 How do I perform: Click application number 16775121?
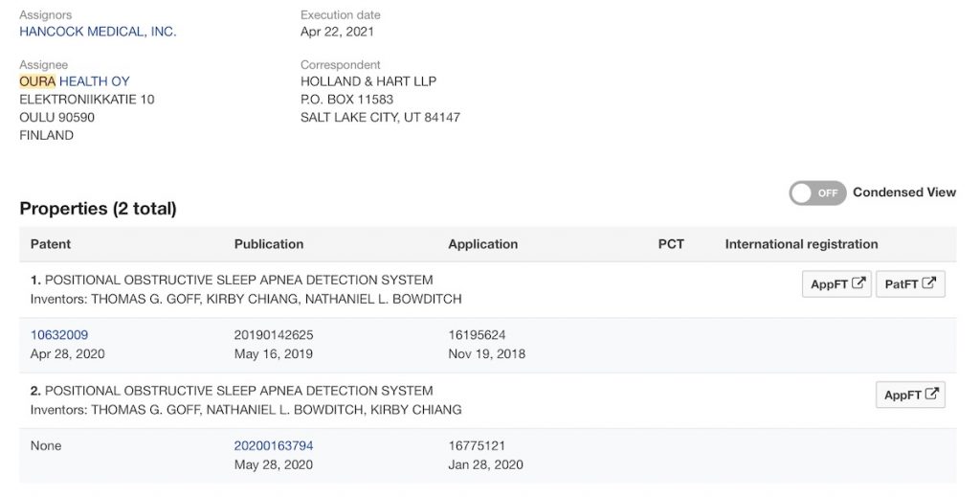477,446
